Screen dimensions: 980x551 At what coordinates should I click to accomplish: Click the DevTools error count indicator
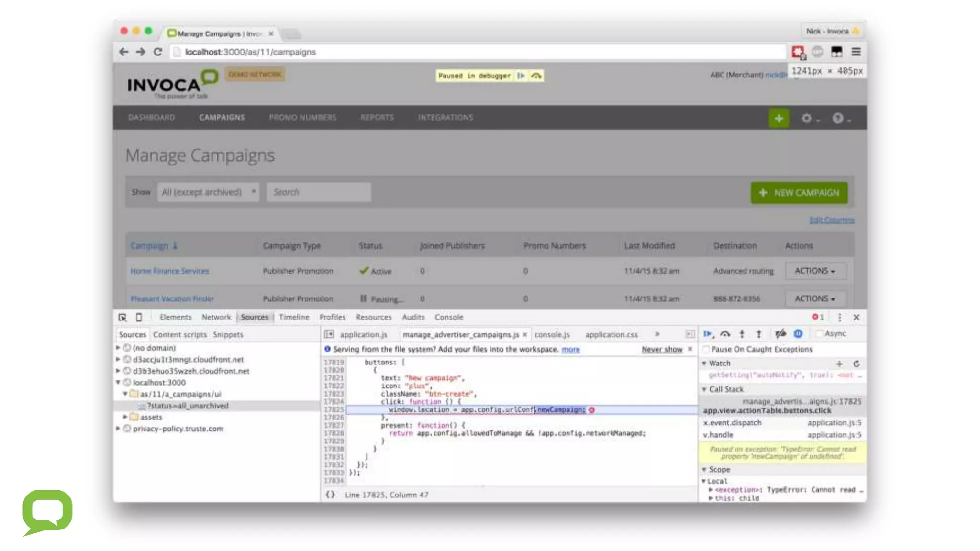tap(818, 317)
